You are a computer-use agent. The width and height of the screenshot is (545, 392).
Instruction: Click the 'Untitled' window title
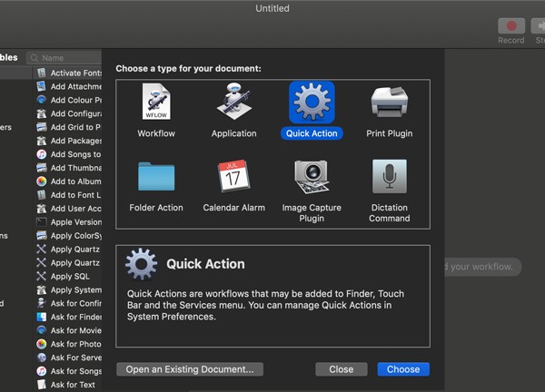pos(272,8)
